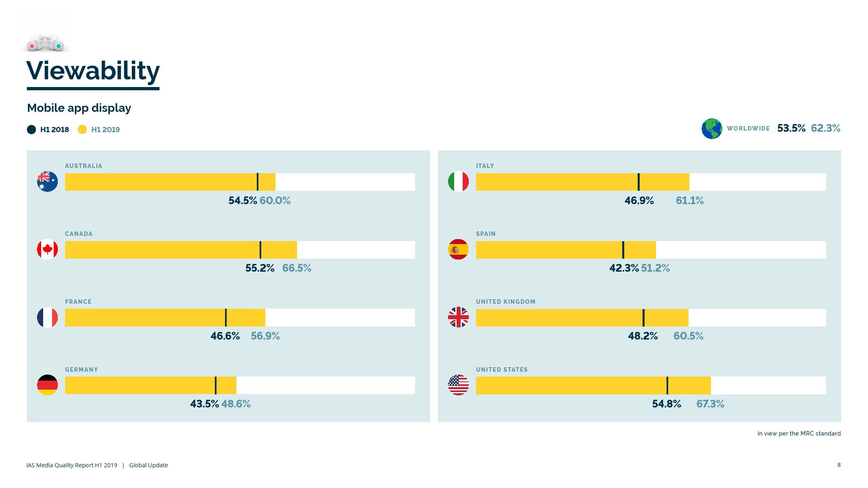Click the Mobile app display subtitle
Screen dimensions: 868x488
[x=79, y=108]
